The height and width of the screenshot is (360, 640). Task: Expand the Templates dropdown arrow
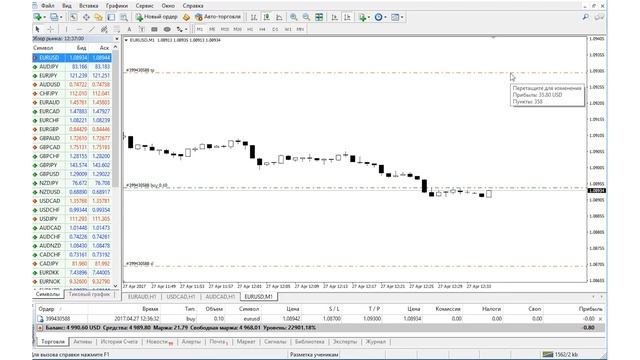[x=402, y=17]
